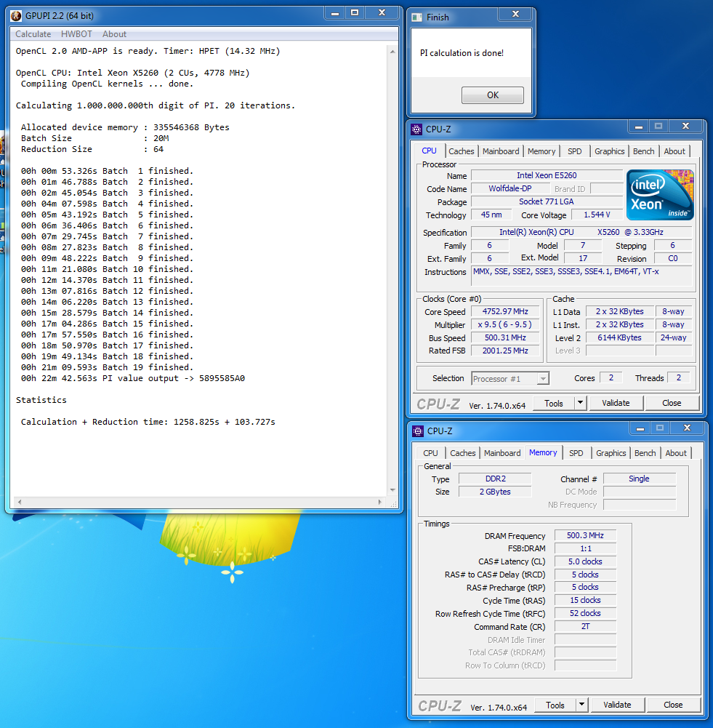This screenshot has width=713, height=728.
Task: Open the Calculate menu in GPUPI
Action: 33,34
